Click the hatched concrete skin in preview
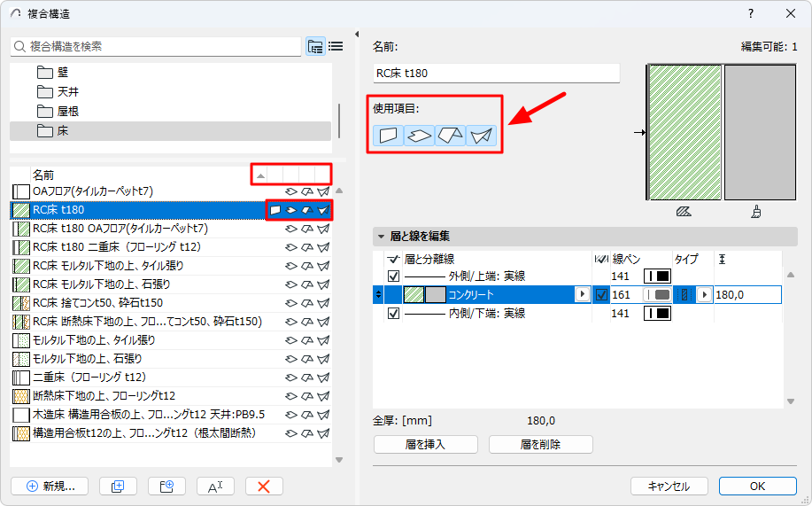The width and height of the screenshot is (812, 506). point(685,132)
